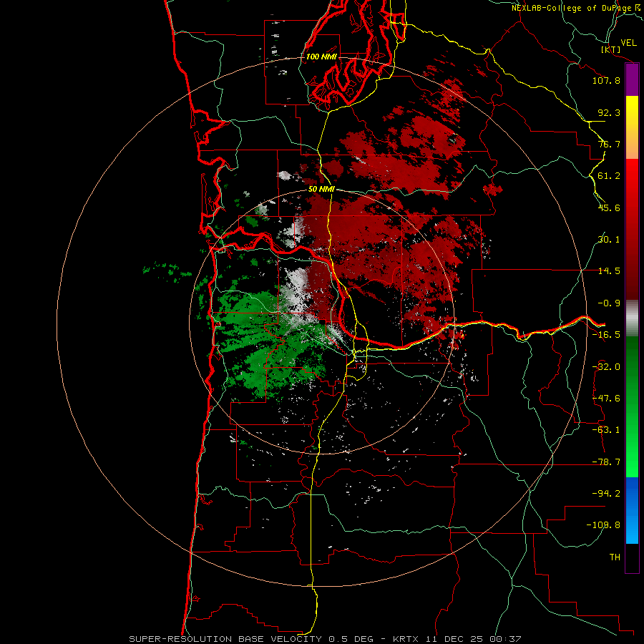Click the -47.6 legend value
The height and width of the screenshot is (644, 644).
coord(606,399)
